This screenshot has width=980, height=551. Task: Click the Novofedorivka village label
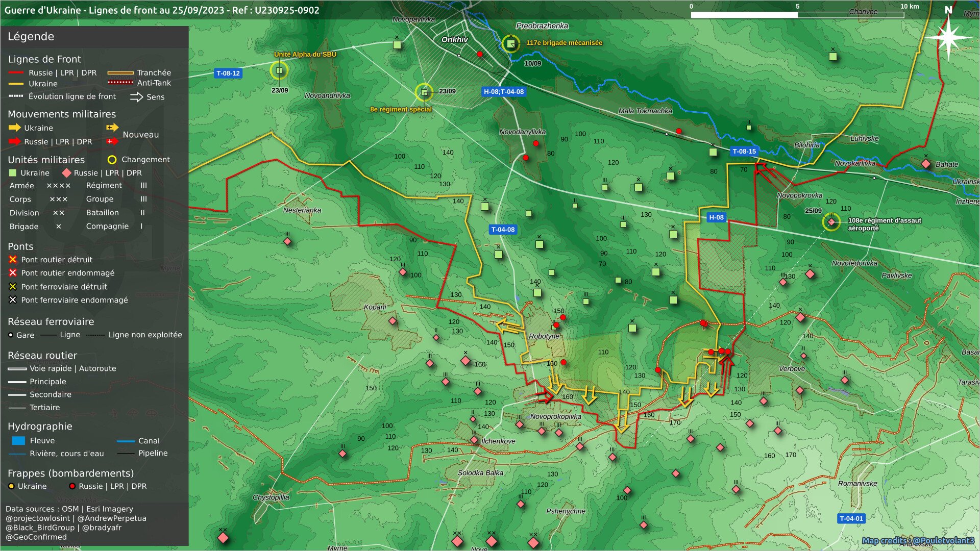point(854,263)
